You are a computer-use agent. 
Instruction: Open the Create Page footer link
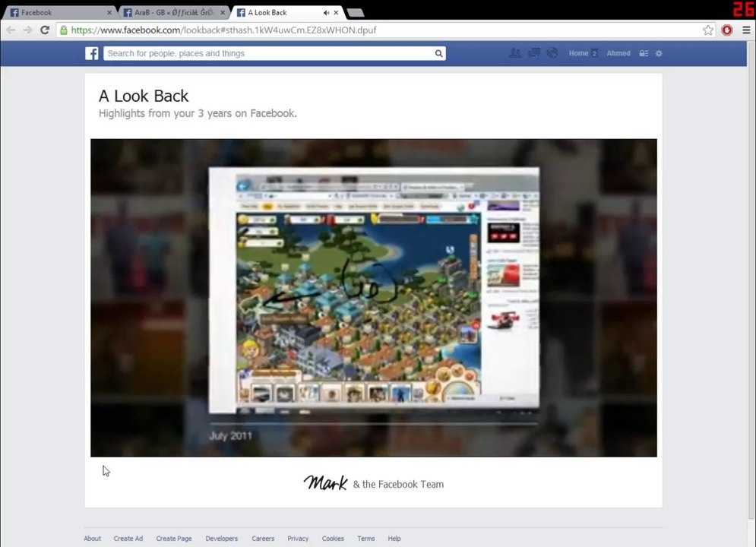(173, 539)
